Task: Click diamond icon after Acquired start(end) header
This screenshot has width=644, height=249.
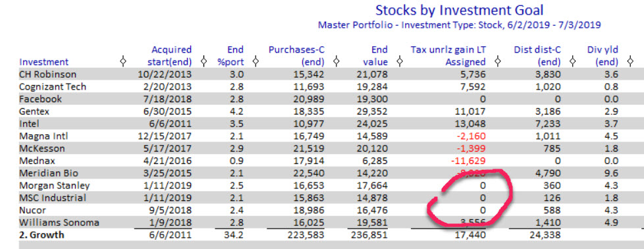Action: tap(203, 62)
